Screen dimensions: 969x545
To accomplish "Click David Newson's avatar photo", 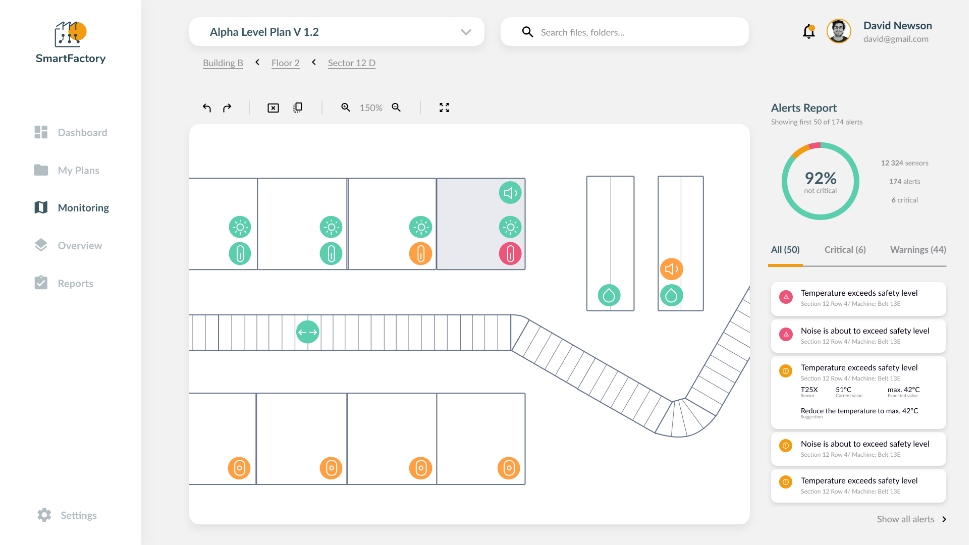I will coord(839,32).
